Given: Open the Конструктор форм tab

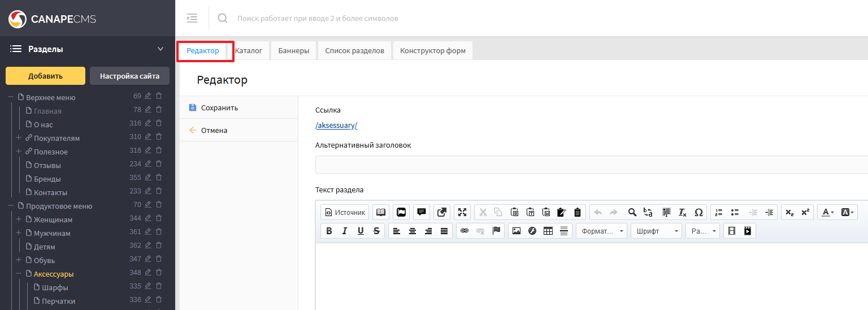Looking at the screenshot, I should click(x=432, y=50).
